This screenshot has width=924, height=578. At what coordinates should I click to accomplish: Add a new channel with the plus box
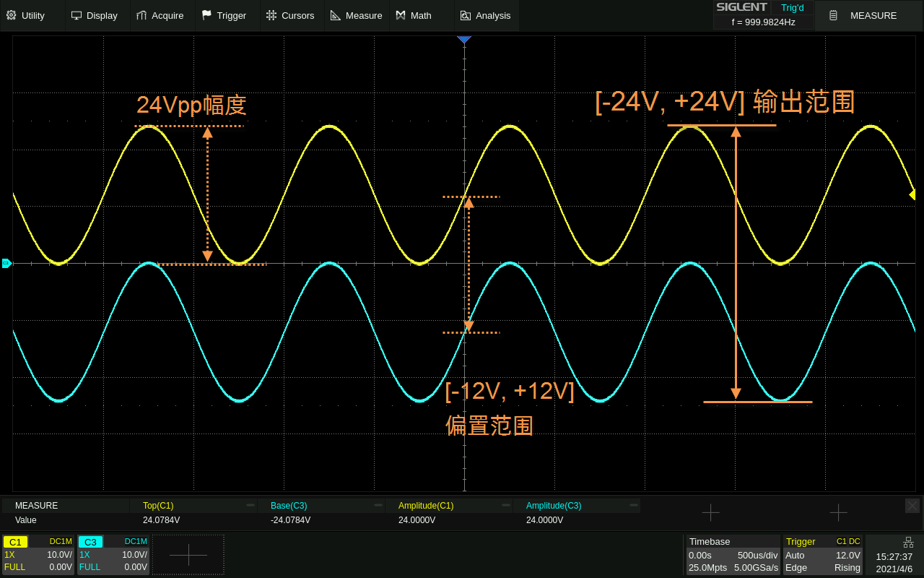point(188,554)
